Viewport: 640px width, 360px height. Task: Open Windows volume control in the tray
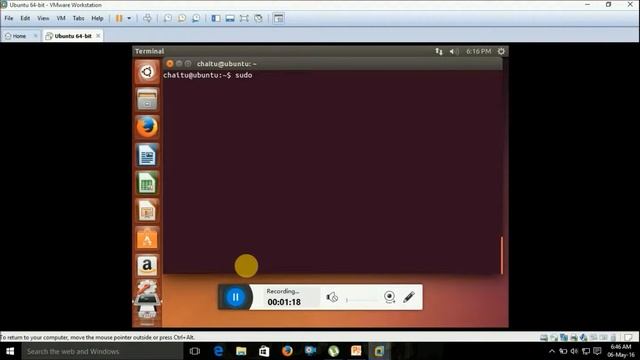point(574,351)
